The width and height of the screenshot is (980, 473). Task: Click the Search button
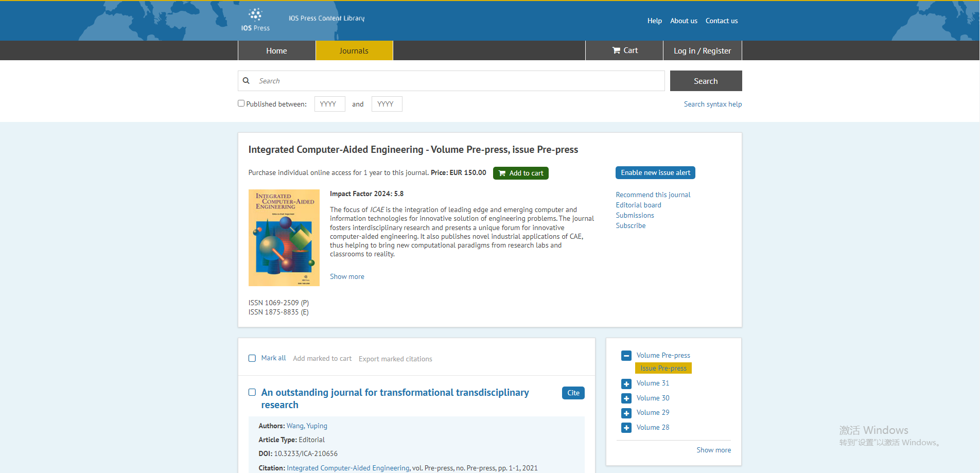tap(706, 81)
